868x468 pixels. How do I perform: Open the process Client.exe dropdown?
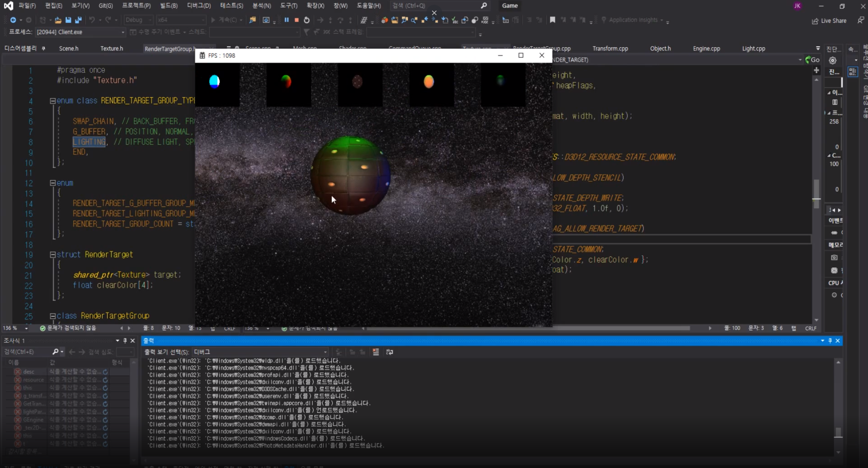click(x=80, y=32)
